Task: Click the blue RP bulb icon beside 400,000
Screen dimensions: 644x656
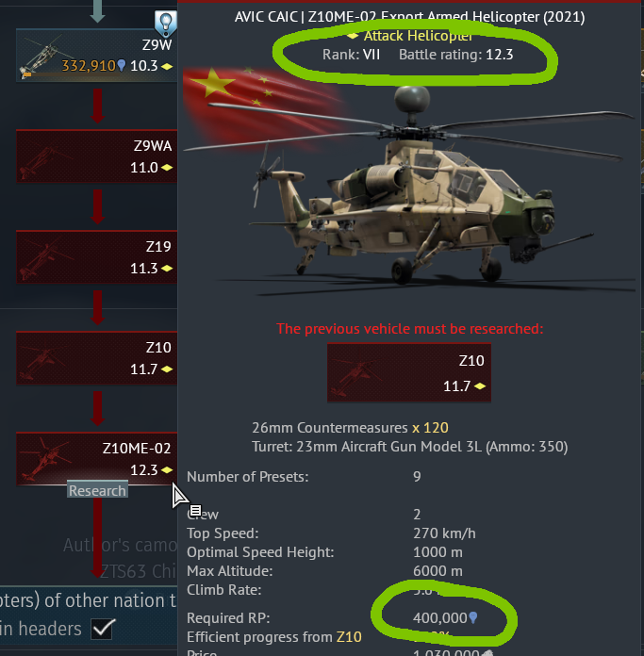Action: tap(472, 617)
